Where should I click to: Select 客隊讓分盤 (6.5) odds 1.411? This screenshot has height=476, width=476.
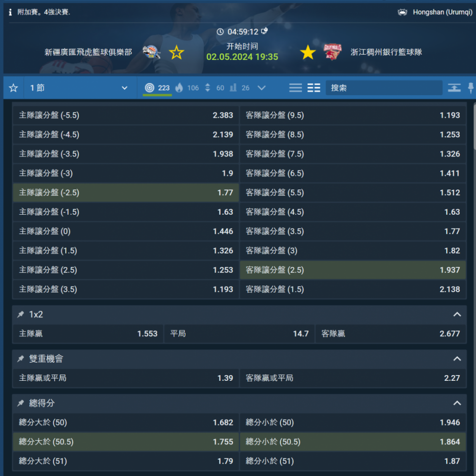click(353, 173)
